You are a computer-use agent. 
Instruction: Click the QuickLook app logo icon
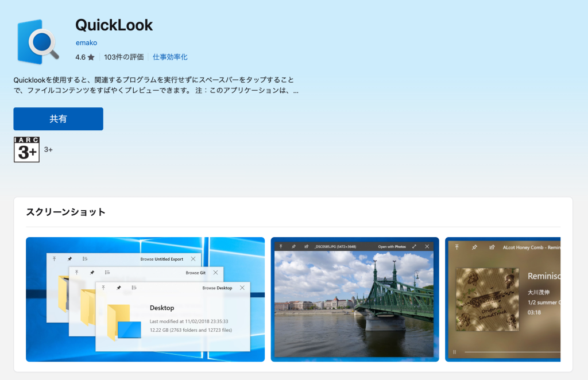(x=38, y=42)
